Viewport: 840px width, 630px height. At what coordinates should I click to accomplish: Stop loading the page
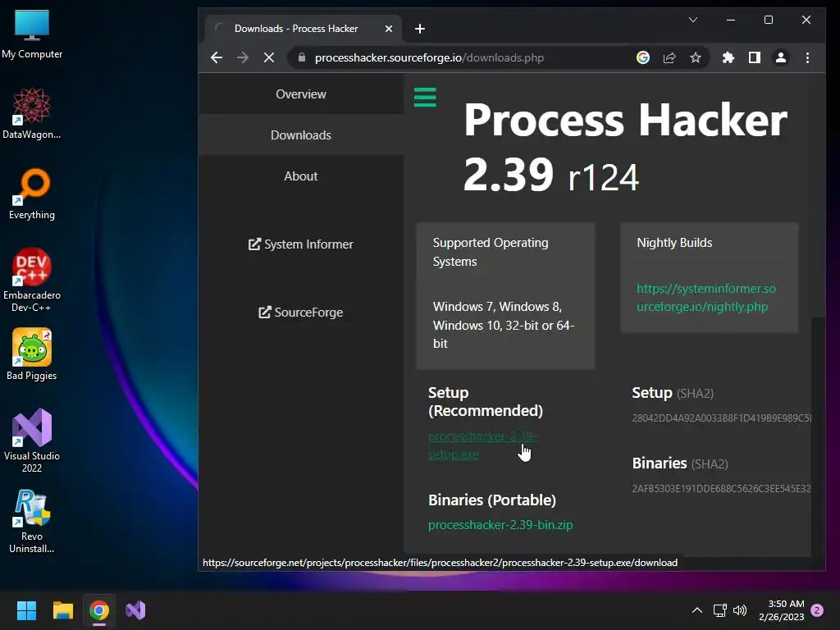pos(269,58)
